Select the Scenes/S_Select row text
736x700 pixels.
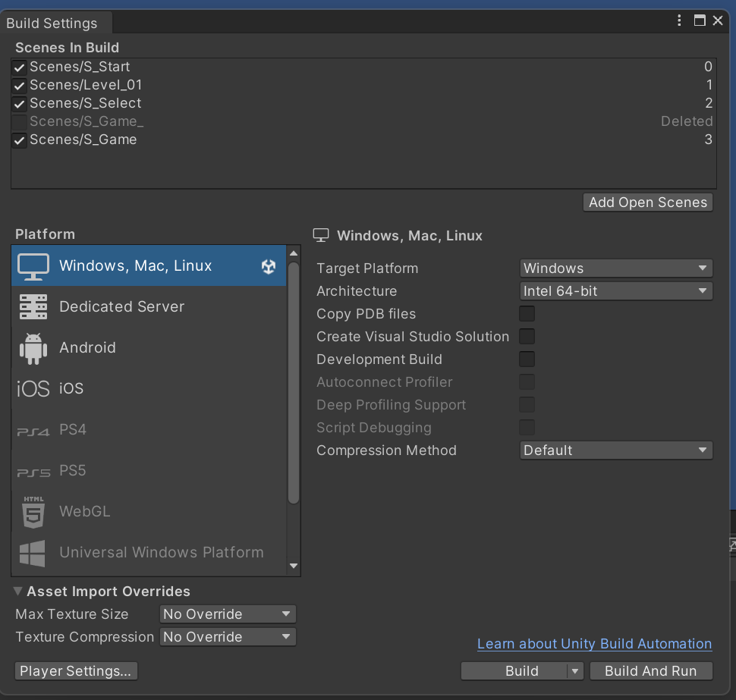click(86, 103)
